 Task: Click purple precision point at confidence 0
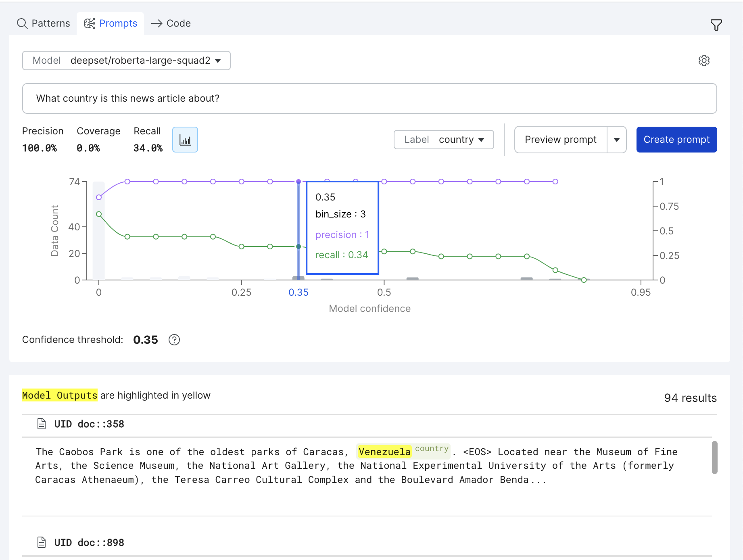pos(99,197)
